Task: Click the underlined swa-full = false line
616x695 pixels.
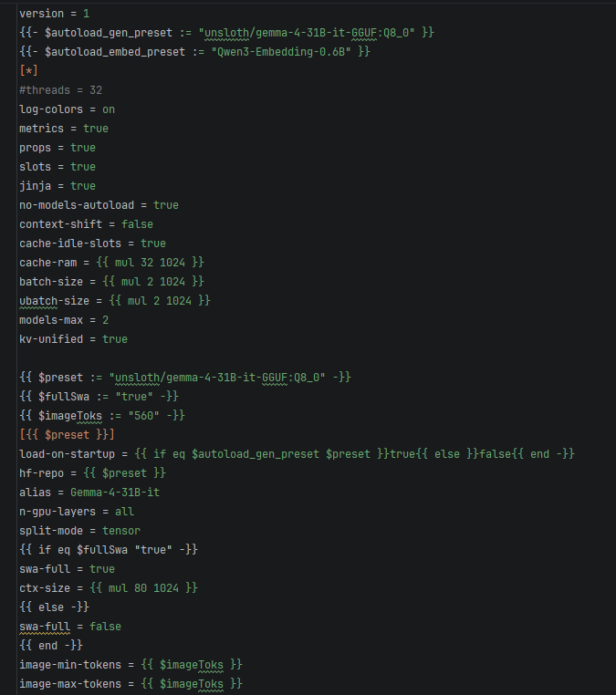Action: (x=70, y=627)
